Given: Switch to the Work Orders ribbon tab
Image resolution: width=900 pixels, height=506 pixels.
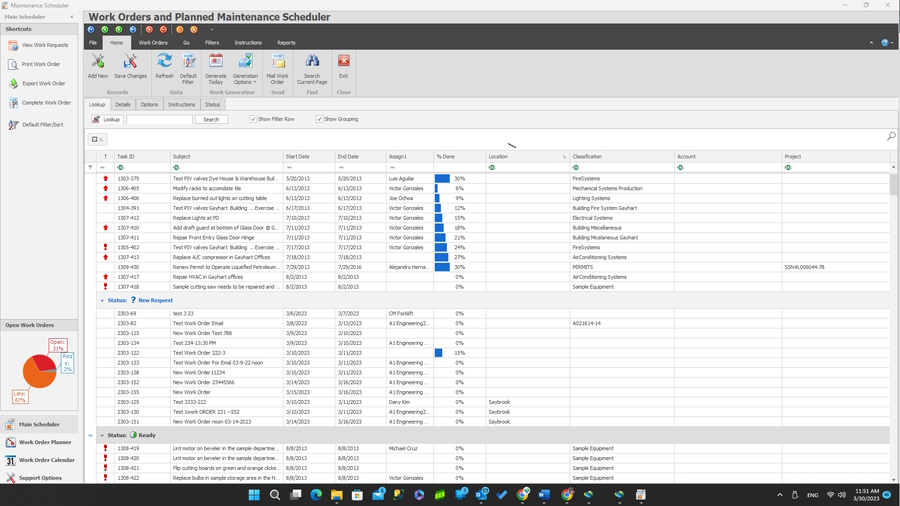Looking at the screenshot, I should point(153,42).
